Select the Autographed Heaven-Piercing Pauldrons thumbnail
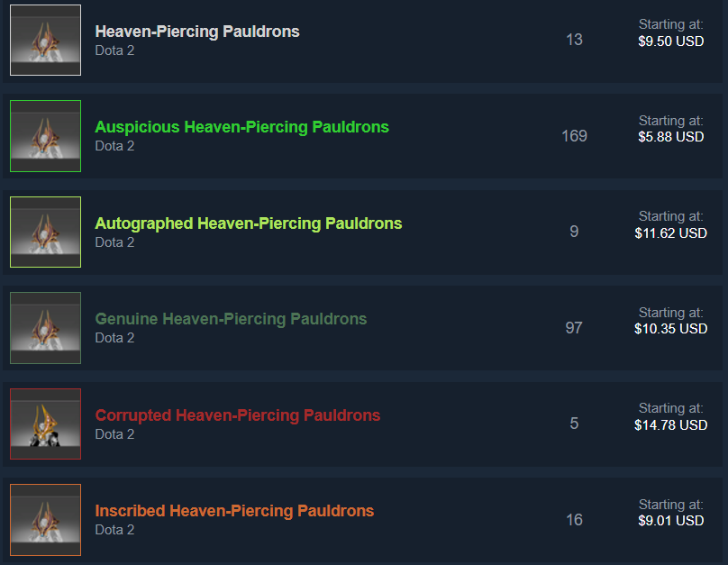This screenshot has width=728, height=565. (45, 232)
